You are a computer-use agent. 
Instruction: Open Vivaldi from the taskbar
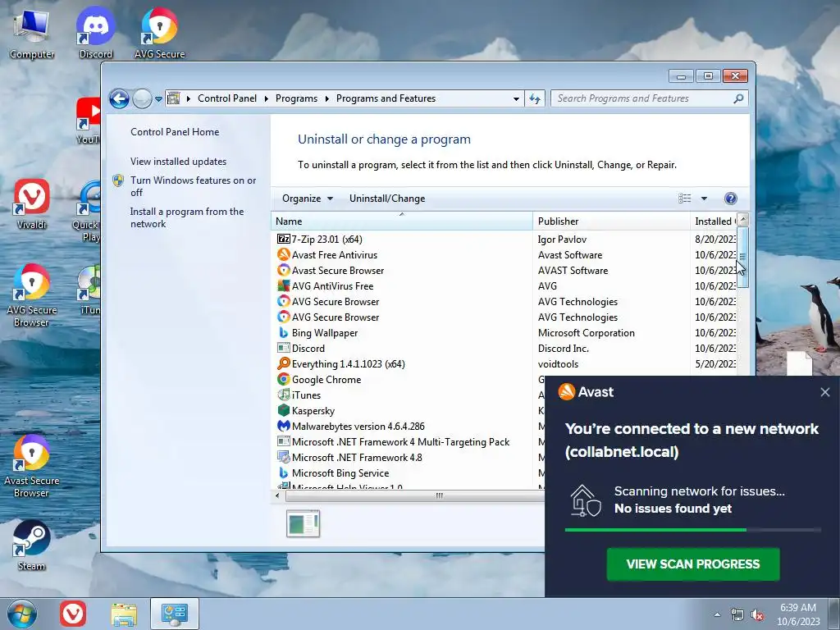pyautogui.click(x=73, y=614)
